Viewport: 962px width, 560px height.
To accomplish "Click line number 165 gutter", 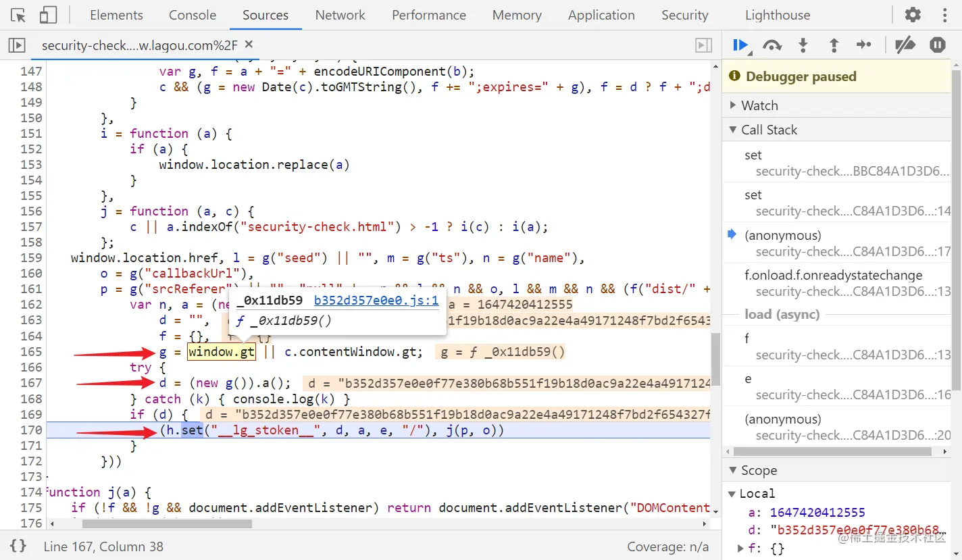I will coord(31,352).
